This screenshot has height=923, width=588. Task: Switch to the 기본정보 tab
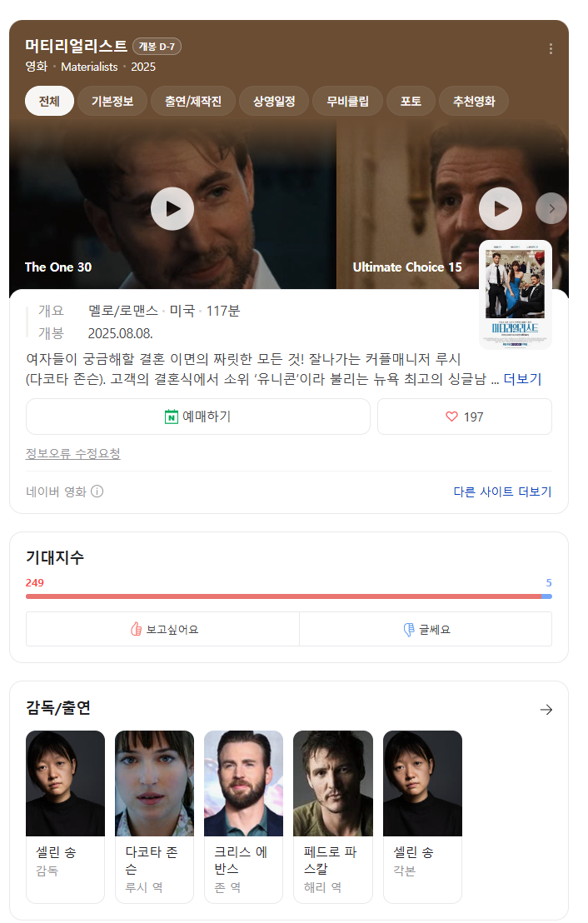point(112,102)
